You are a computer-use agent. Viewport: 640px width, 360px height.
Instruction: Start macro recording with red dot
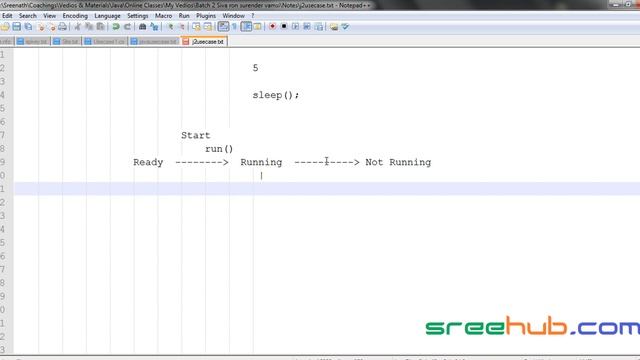[x=272, y=27]
